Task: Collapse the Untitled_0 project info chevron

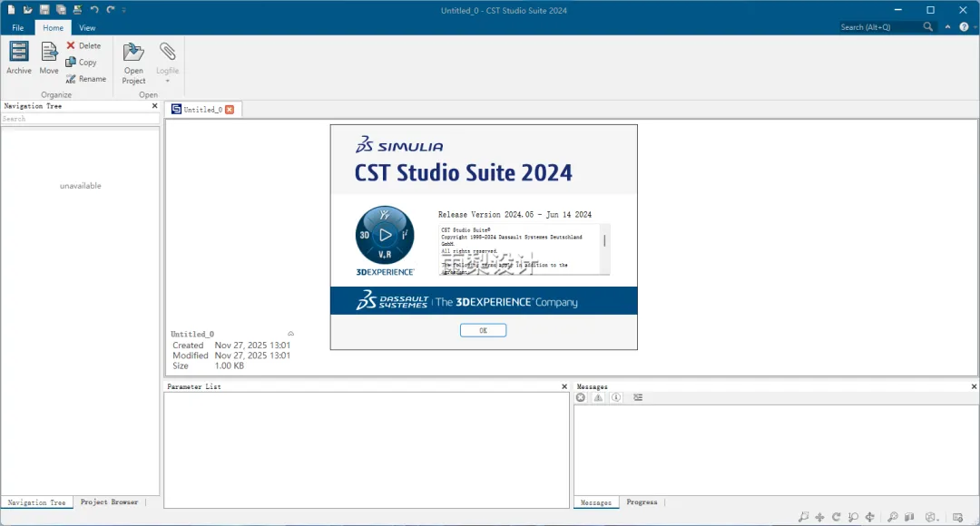Action: point(290,334)
